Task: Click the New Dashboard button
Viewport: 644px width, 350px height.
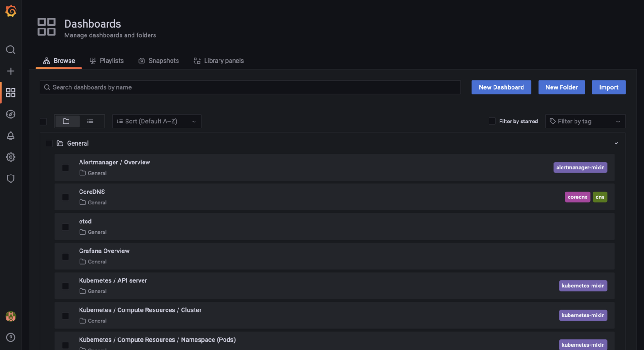Action: coord(501,87)
